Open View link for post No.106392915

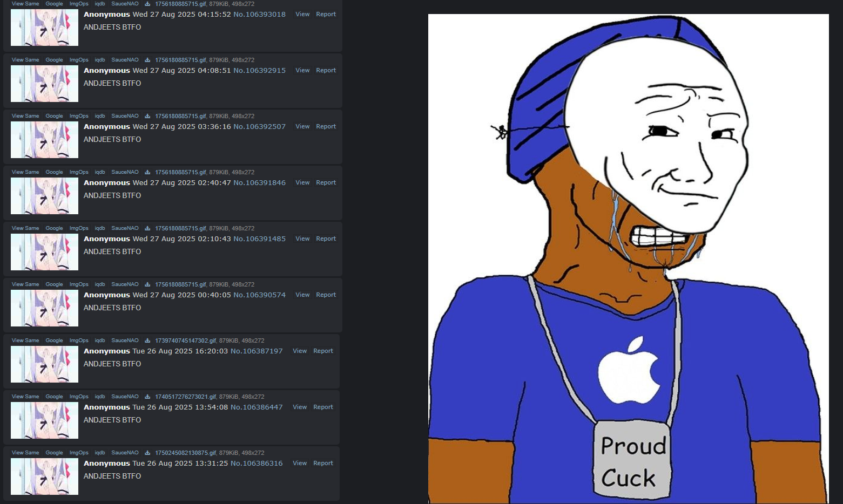[302, 71]
